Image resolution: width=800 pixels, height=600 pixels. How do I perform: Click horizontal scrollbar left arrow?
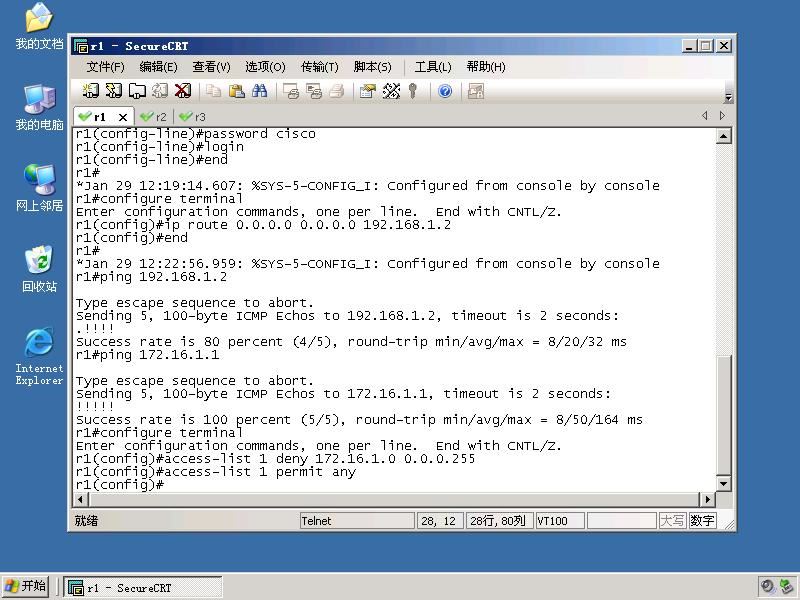[x=81, y=499]
